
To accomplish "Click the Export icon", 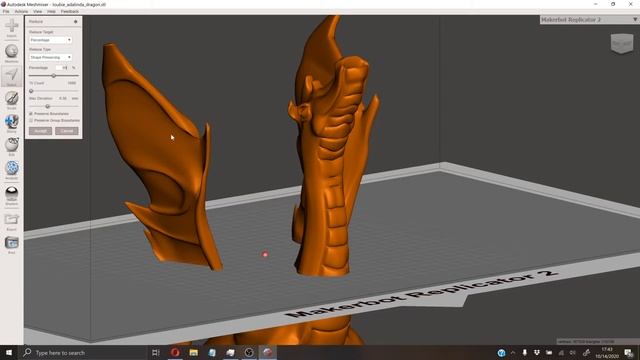I will (x=11, y=220).
